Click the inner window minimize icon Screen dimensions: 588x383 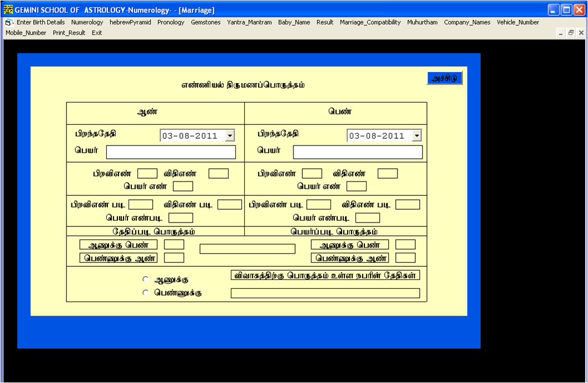click(x=561, y=33)
